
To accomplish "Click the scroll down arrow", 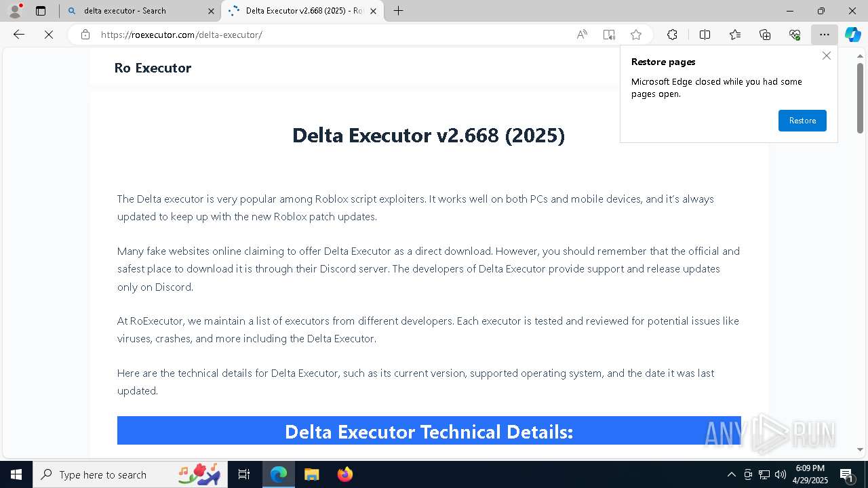I will point(860,449).
